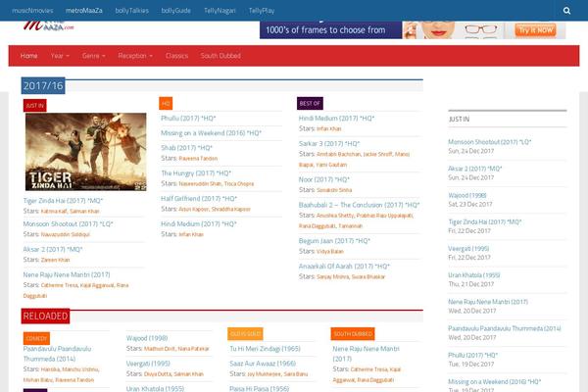Open Baahubali 2 – The Conclusion link

pyautogui.click(x=359, y=205)
